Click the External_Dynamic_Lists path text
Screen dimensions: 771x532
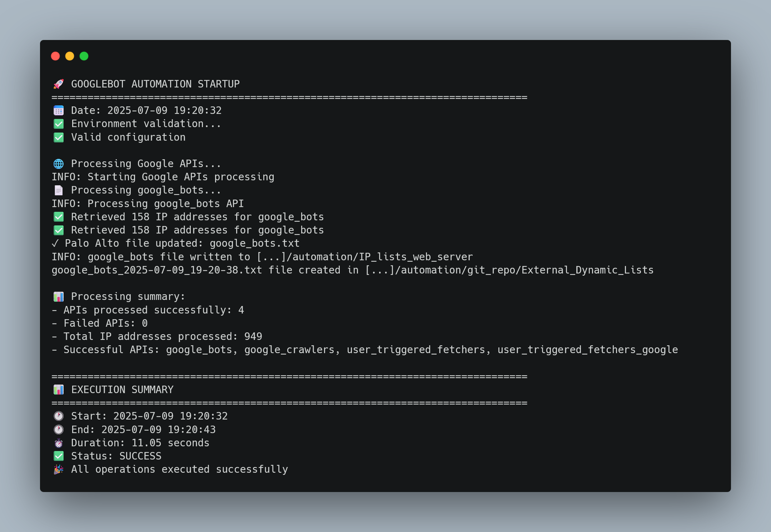click(x=587, y=270)
